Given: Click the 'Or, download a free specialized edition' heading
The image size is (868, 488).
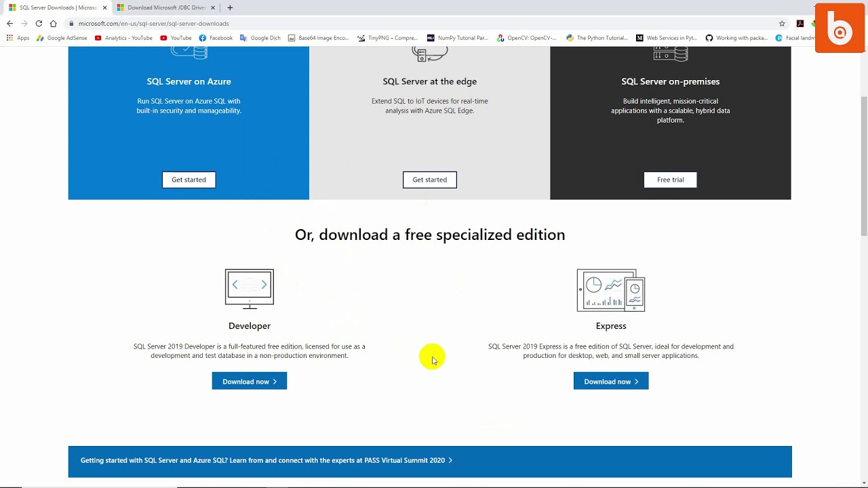Looking at the screenshot, I should coord(430,235).
